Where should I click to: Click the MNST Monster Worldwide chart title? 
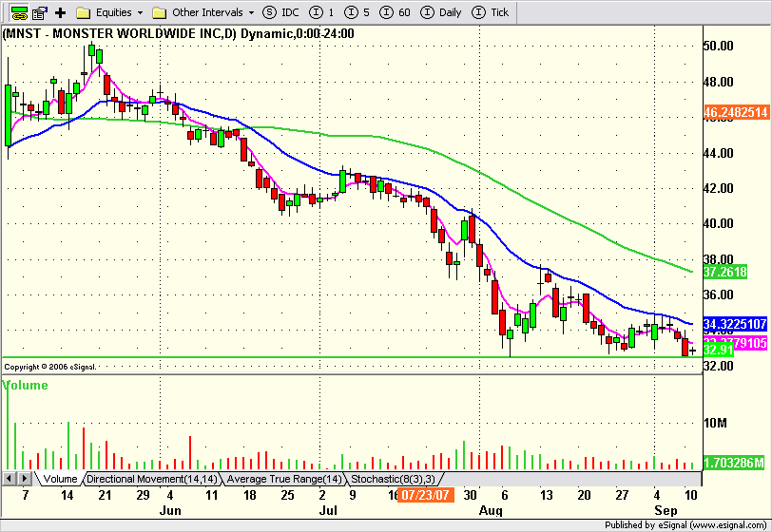(x=179, y=34)
